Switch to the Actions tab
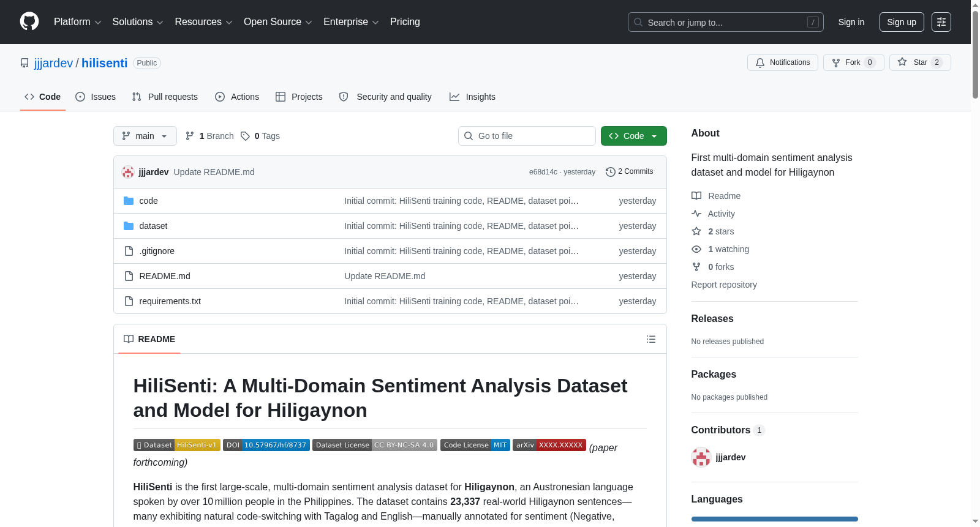This screenshot has height=527, width=980. click(x=237, y=97)
